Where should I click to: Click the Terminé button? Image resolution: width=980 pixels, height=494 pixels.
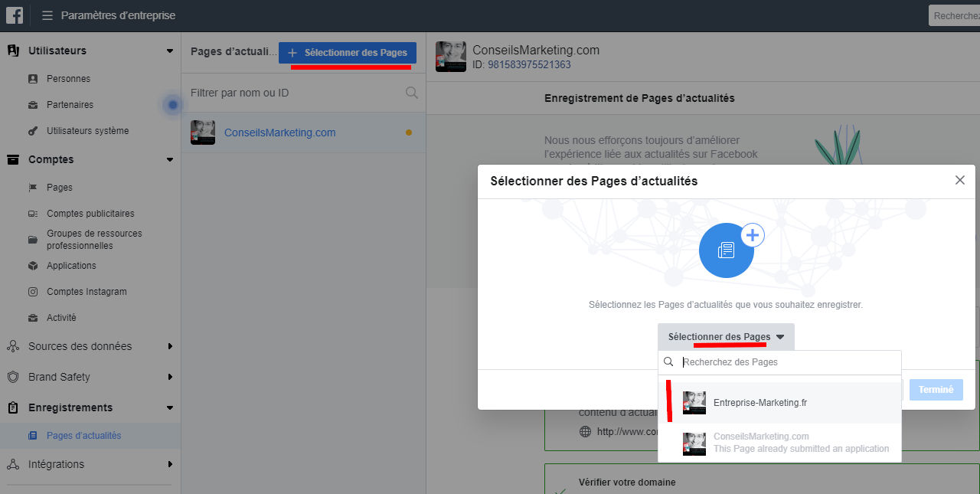[x=936, y=390]
